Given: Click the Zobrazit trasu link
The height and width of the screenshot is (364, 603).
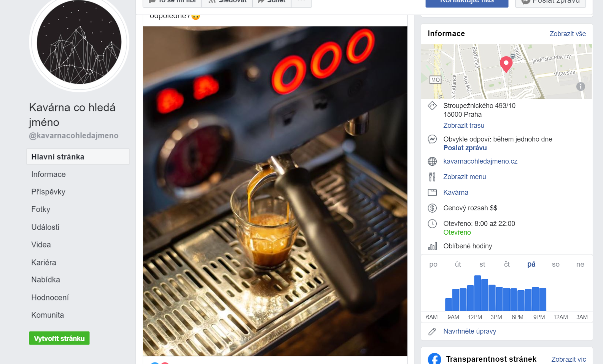Looking at the screenshot, I should (x=464, y=126).
